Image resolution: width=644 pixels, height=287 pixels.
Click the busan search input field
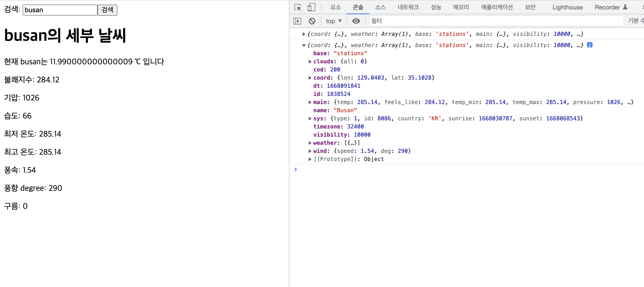tap(60, 10)
